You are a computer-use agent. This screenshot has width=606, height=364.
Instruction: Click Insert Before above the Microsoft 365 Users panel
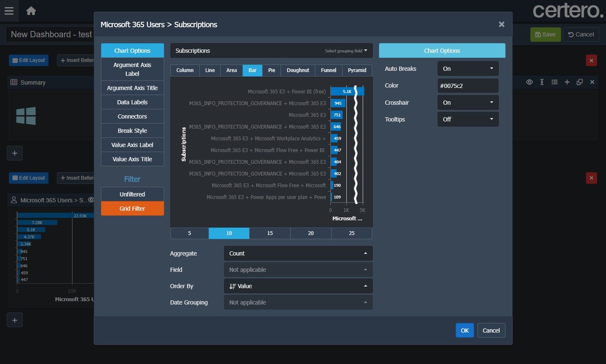point(76,178)
